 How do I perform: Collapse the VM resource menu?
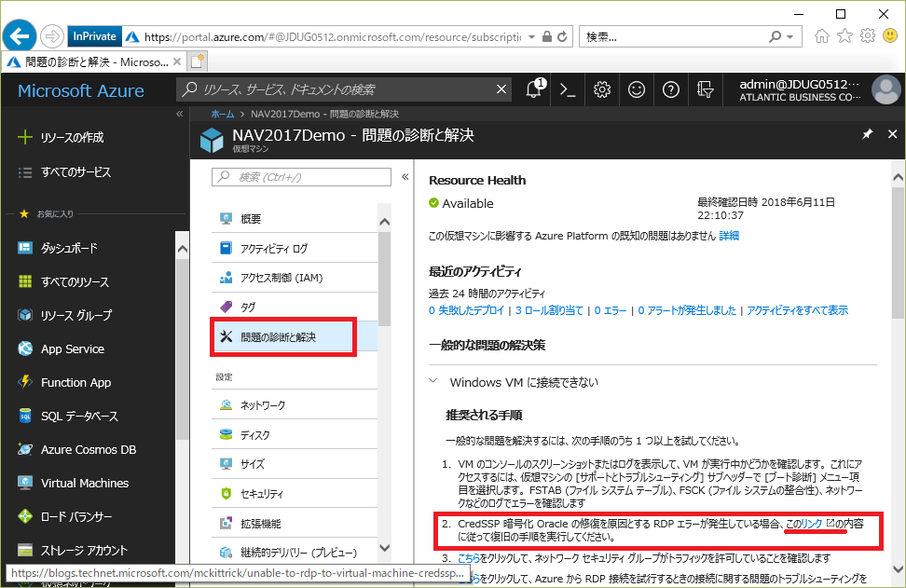tap(405, 177)
